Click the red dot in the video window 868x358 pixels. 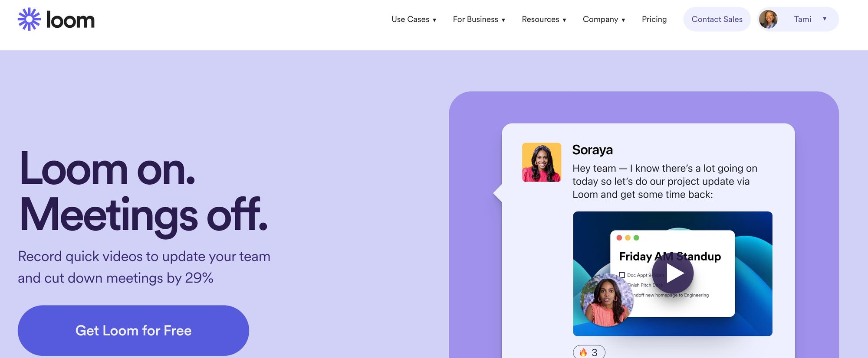pyautogui.click(x=619, y=238)
